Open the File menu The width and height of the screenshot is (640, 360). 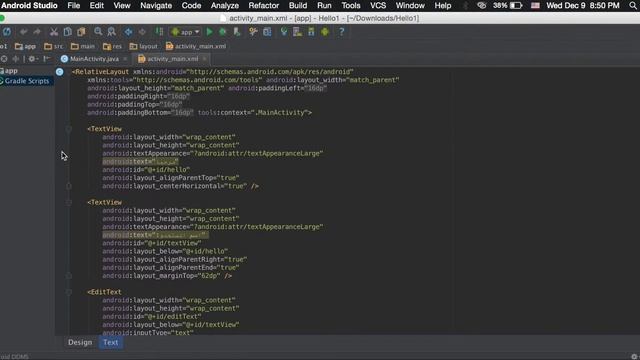coord(73,6)
